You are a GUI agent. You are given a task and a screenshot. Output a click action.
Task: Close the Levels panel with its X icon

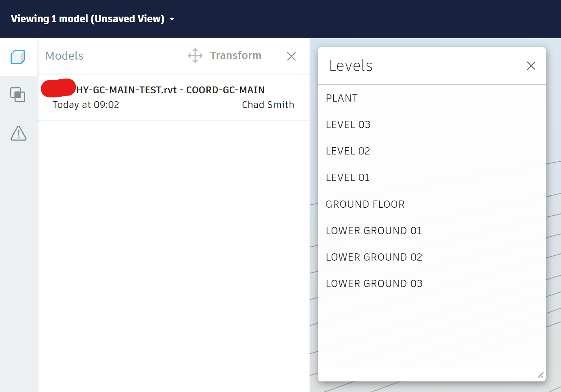point(531,65)
